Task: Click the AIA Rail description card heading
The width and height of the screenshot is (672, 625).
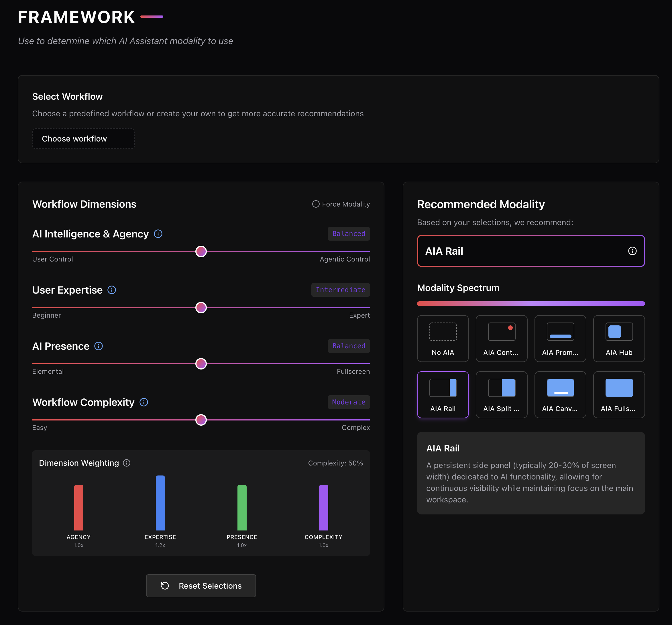Action: pyautogui.click(x=443, y=448)
